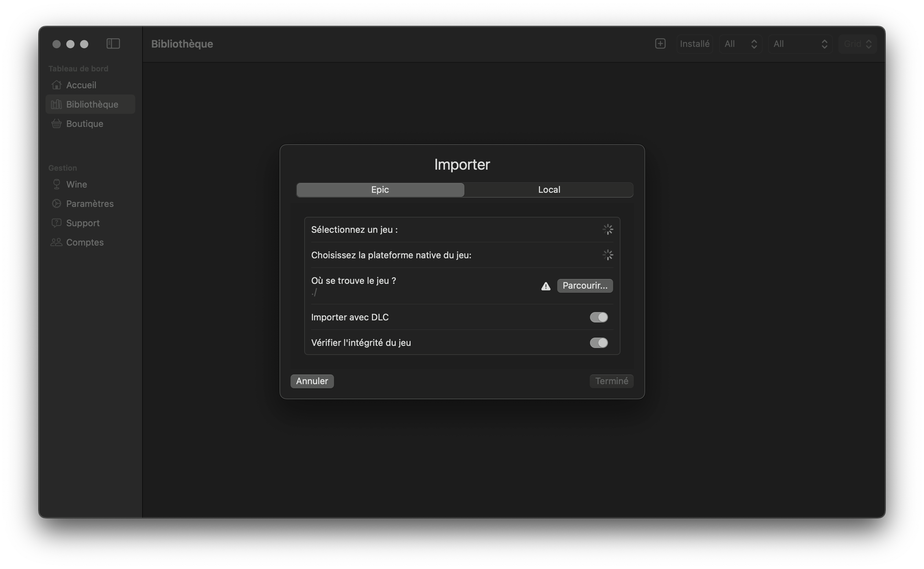Click the basket icon beside Boutique
The width and height of the screenshot is (924, 569).
[57, 123]
